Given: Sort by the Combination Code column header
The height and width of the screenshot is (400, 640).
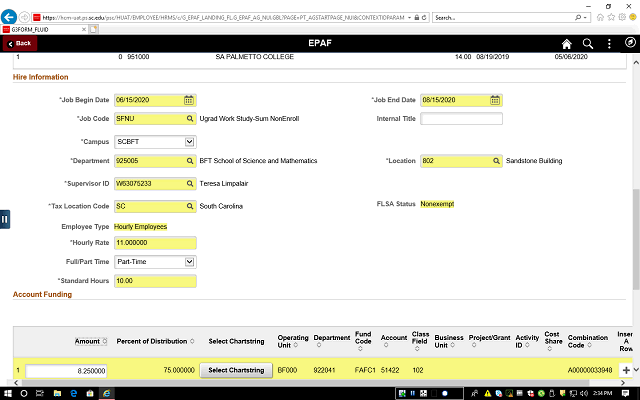Looking at the screenshot, I should click(587, 341).
